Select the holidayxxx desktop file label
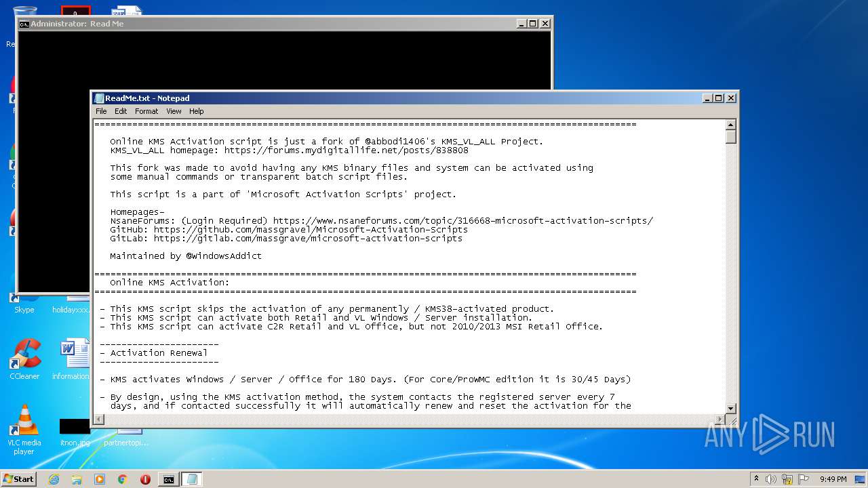This screenshot has height=488, width=868. [x=71, y=310]
